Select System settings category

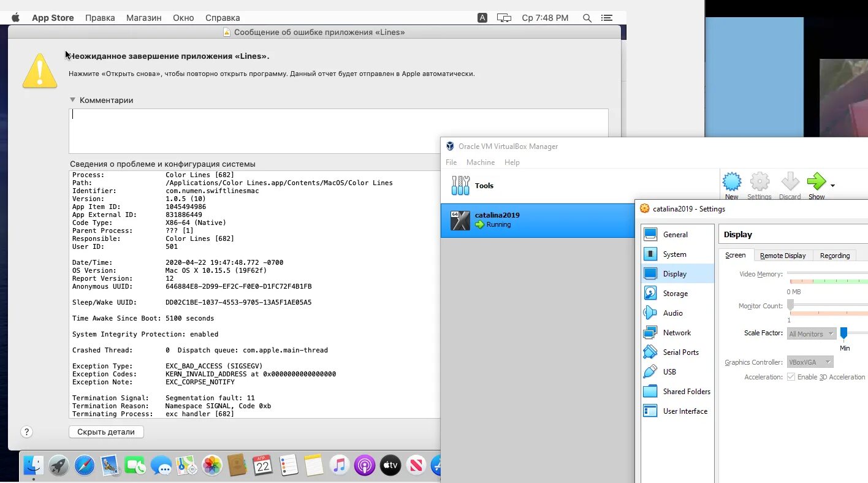point(677,254)
